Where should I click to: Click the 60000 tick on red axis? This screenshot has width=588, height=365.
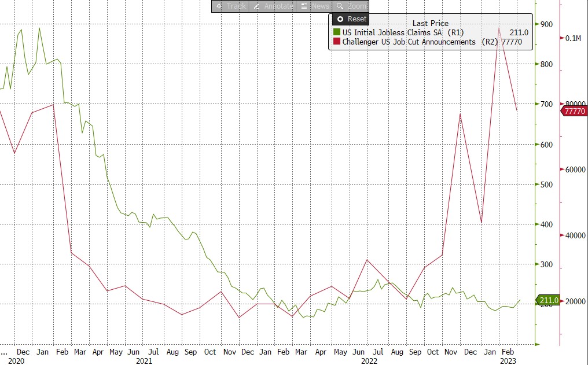click(x=576, y=169)
